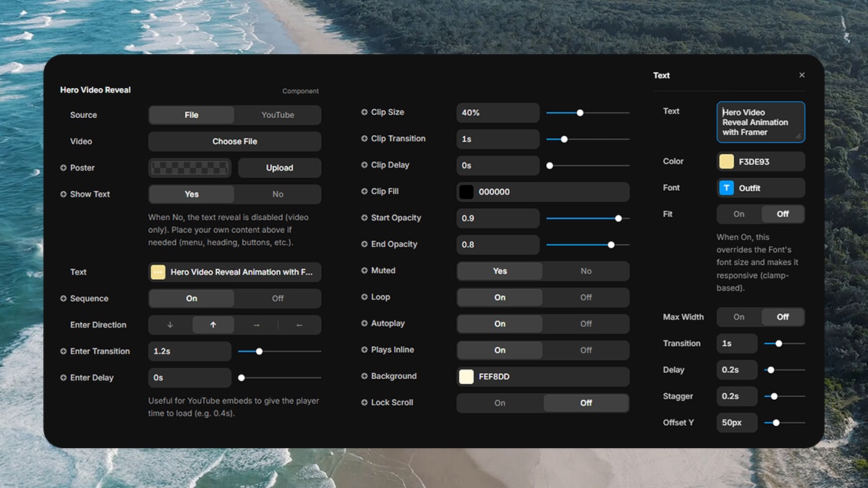The height and width of the screenshot is (488, 868).
Task: Click the plus icon beside Lock Scroll
Action: pos(365,403)
